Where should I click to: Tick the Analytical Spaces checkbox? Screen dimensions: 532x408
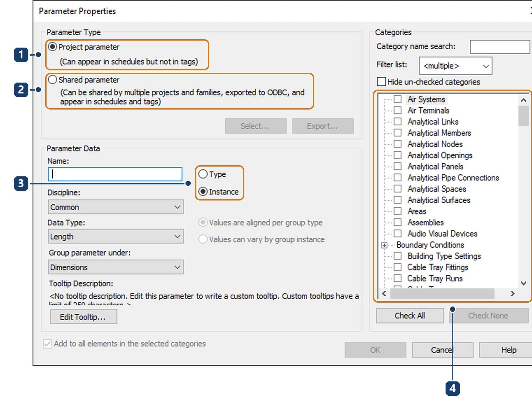(x=398, y=189)
